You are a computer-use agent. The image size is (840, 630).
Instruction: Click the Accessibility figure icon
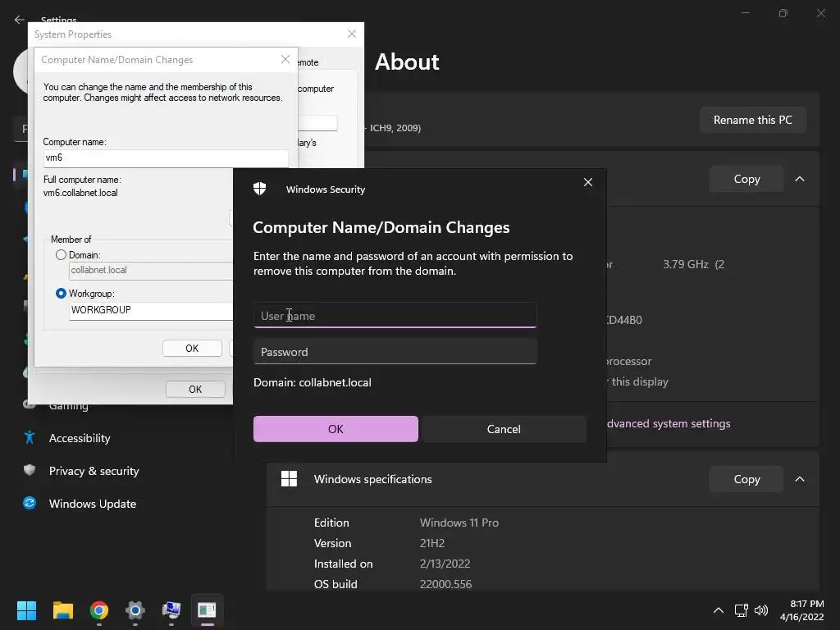coord(30,438)
